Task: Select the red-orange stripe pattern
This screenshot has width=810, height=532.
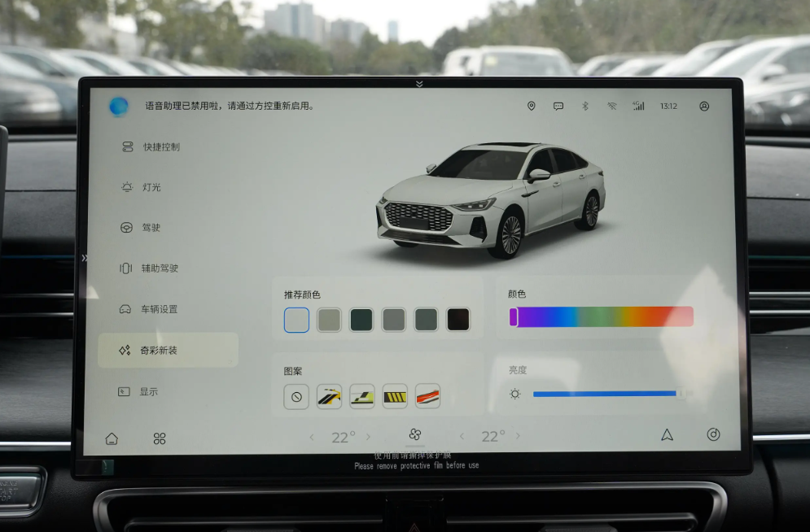Action: (x=427, y=396)
